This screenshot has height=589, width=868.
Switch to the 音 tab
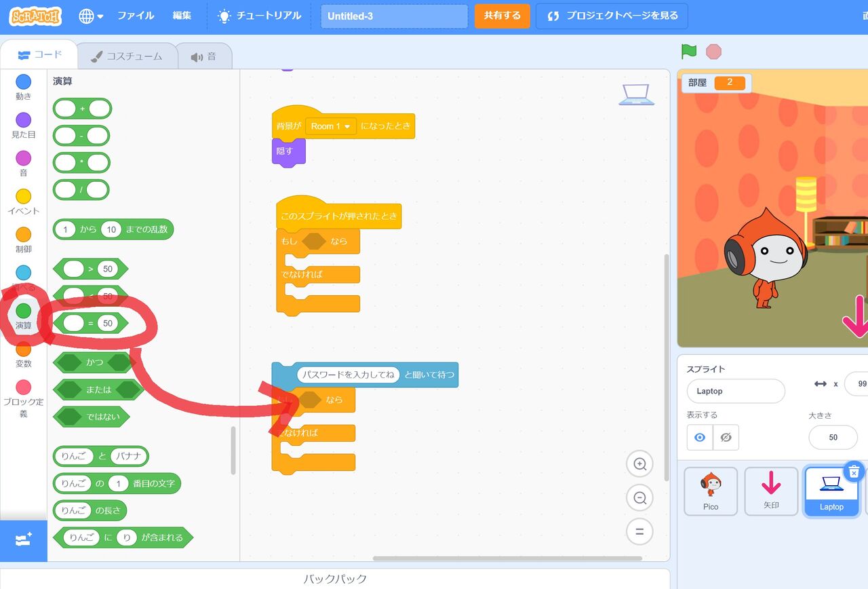pyautogui.click(x=204, y=56)
